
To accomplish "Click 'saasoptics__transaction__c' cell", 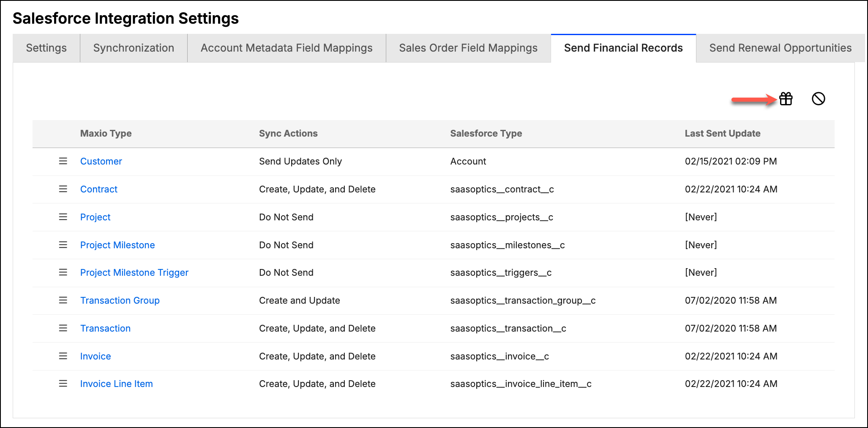I will [x=508, y=328].
